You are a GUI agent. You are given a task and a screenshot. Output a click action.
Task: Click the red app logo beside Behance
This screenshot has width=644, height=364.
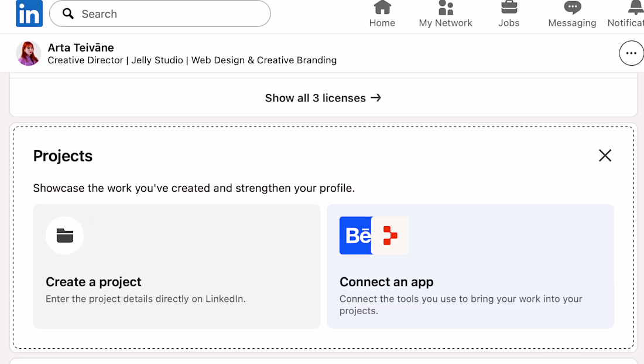click(x=390, y=236)
